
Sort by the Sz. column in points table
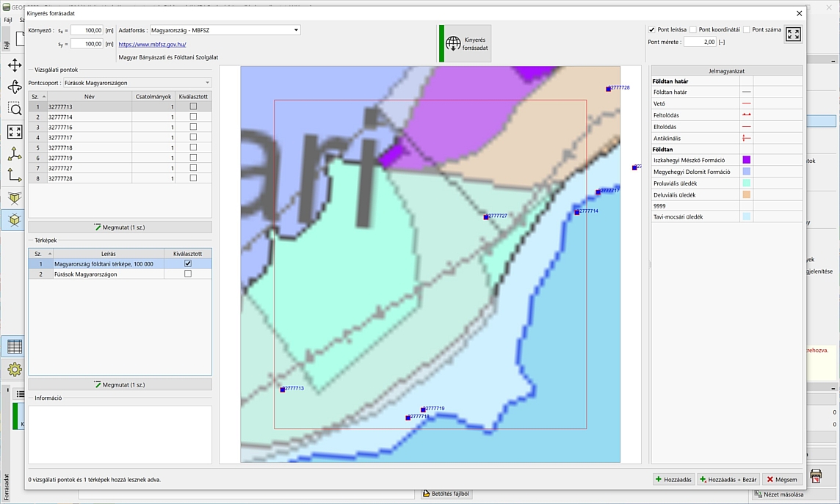(38, 96)
